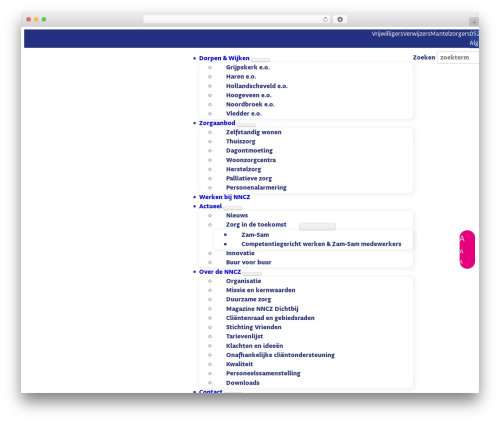Go to Vledder e.o.
This screenshot has width=500, height=423.
(244, 114)
